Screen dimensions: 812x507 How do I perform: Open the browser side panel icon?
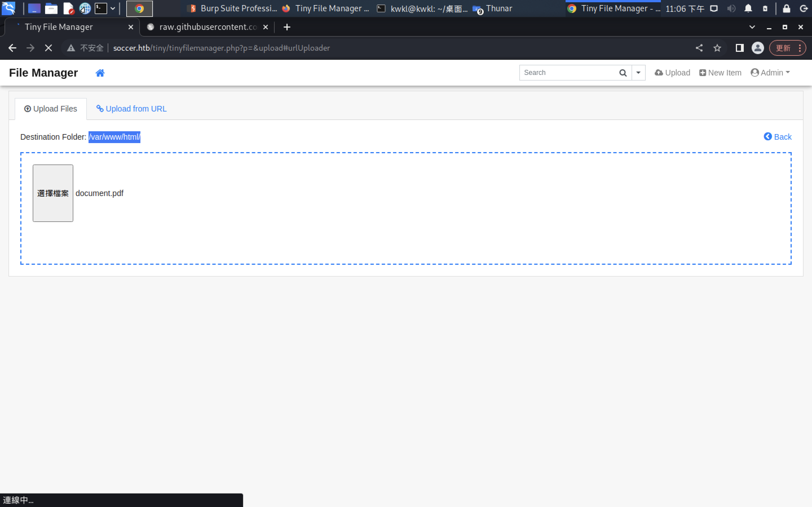740,48
